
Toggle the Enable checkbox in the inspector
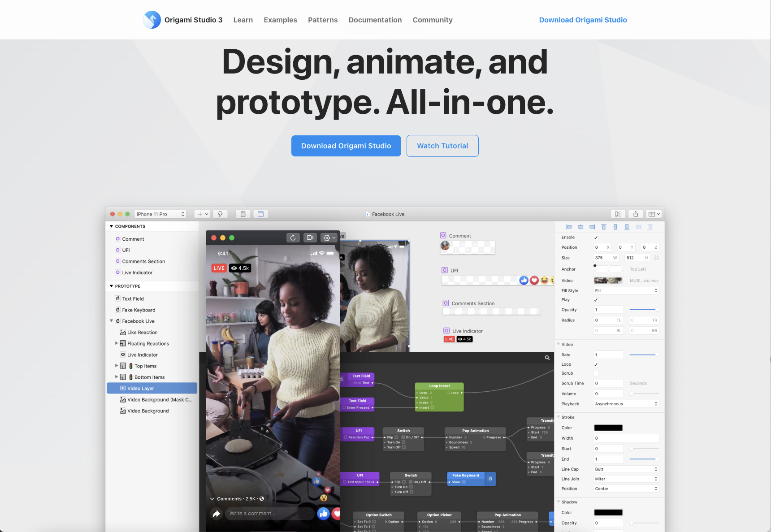click(x=596, y=238)
